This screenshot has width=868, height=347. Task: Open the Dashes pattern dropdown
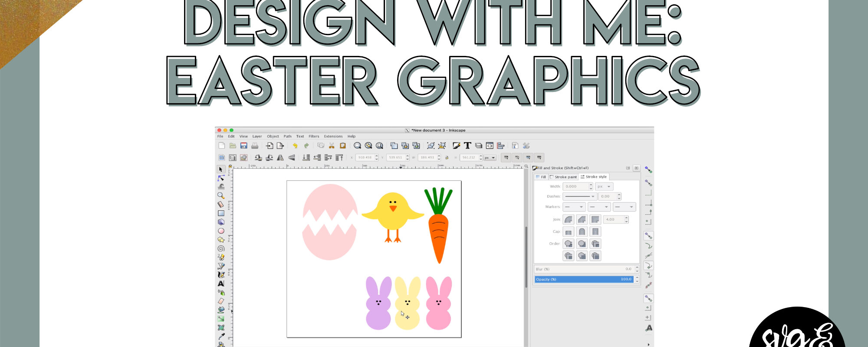[x=579, y=196]
